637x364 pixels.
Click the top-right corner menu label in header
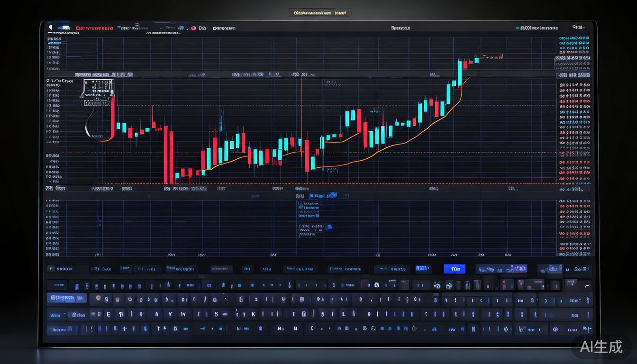pyautogui.click(x=578, y=27)
